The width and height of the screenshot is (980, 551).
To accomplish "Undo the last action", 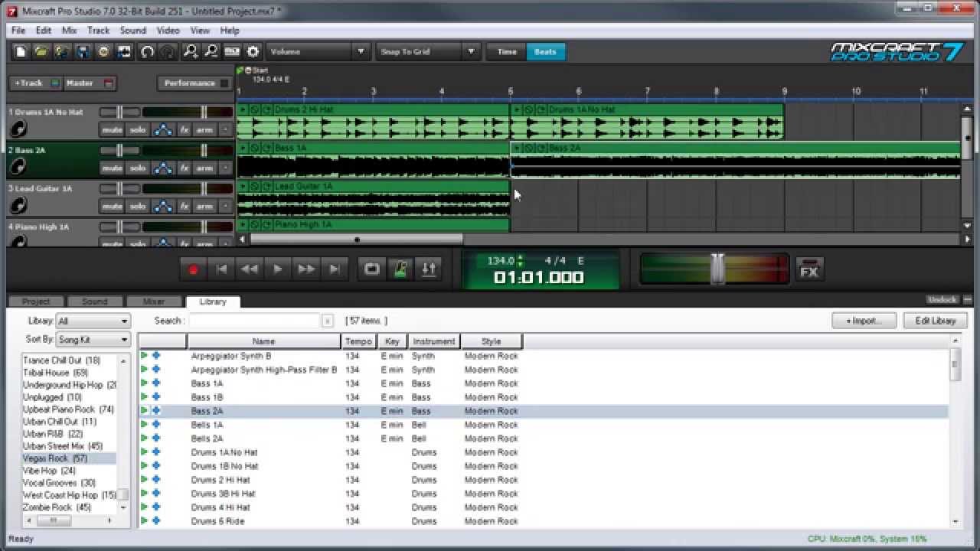I will [147, 51].
